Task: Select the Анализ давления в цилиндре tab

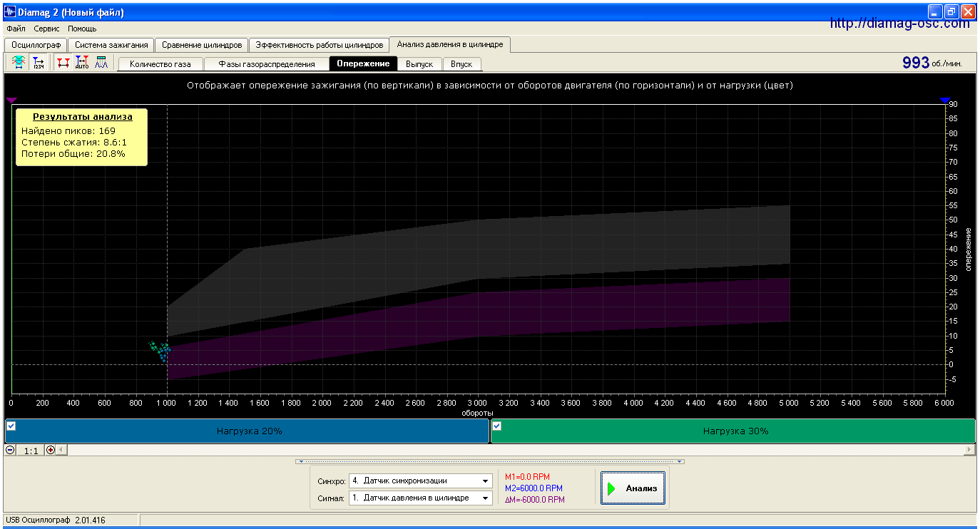Action: [x=450, y=44]
